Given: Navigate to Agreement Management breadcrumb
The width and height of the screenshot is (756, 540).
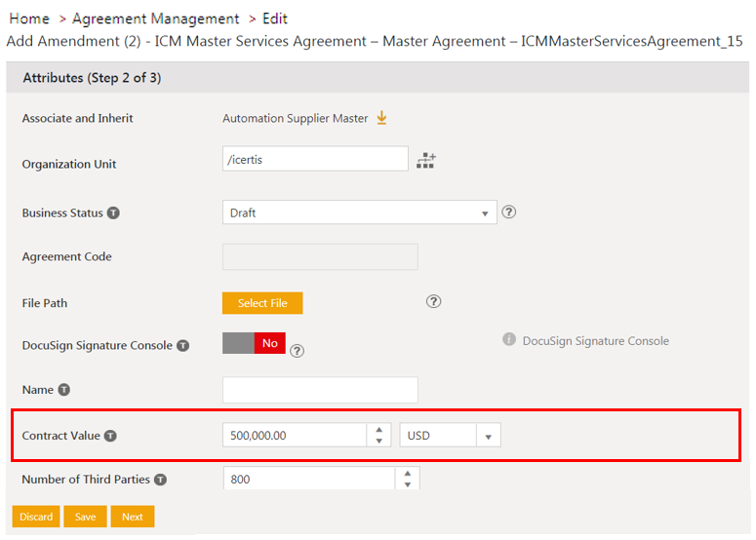Looking at the screenshot, I should (x=156, y=19).
